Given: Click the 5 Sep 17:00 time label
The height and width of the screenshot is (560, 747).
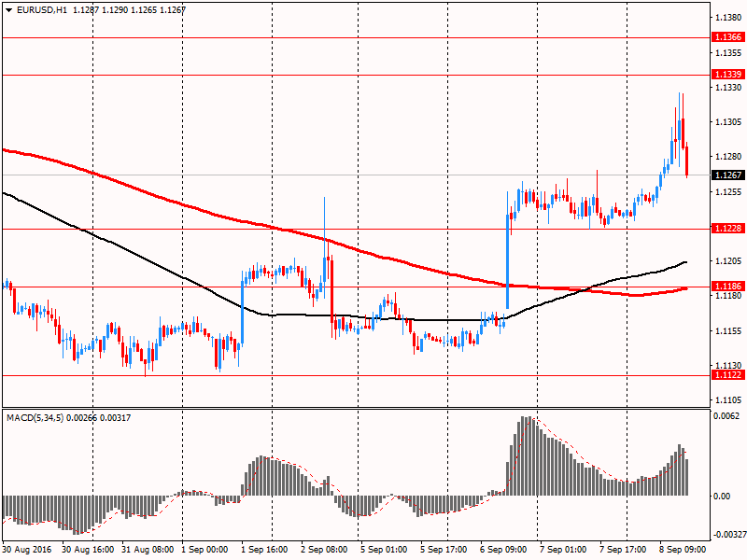Looking at the screenshot, I should 444,550.
